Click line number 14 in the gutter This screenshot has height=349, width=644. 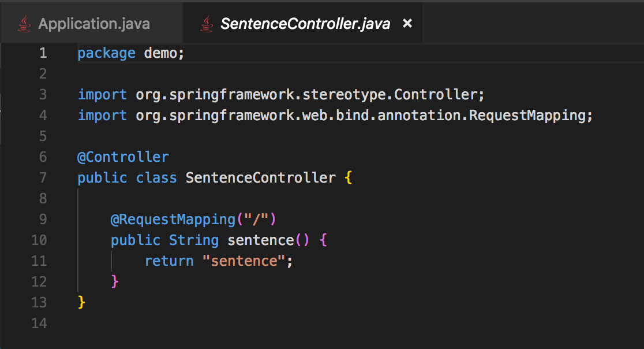39,323
